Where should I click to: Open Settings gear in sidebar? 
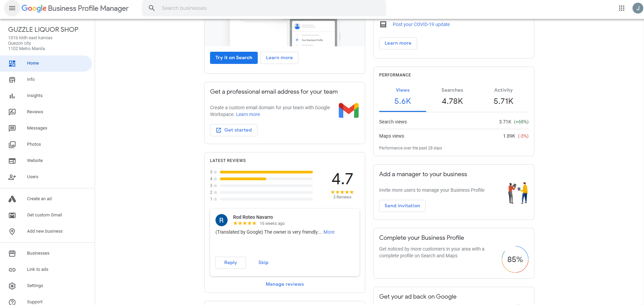tap(12, 286)
